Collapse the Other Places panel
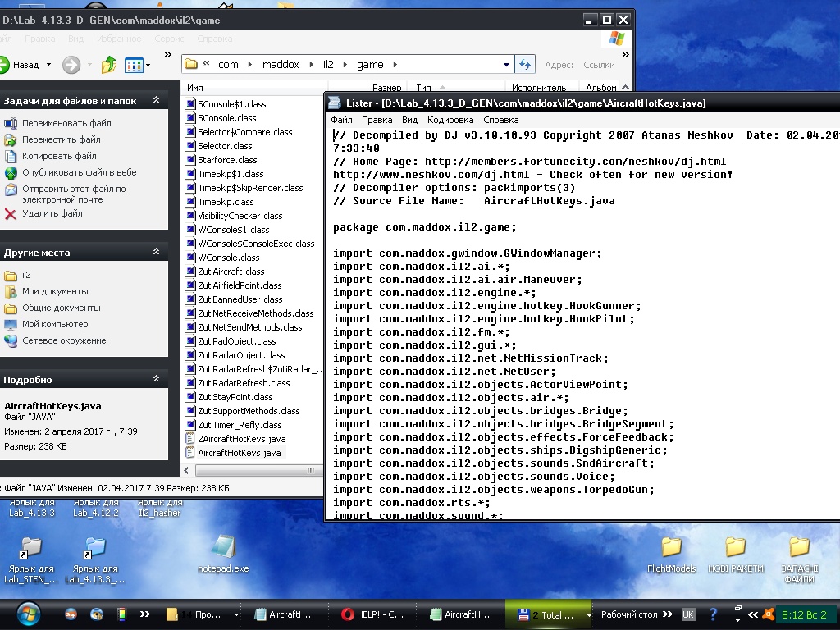This screenshot has width=840, height=630. [x=156, y=253]
